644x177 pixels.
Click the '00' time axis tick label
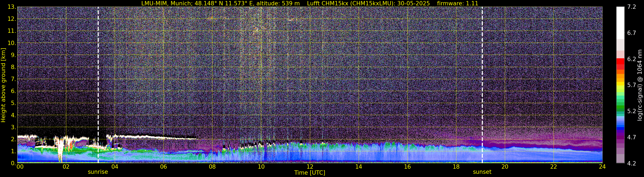(20, 167)
